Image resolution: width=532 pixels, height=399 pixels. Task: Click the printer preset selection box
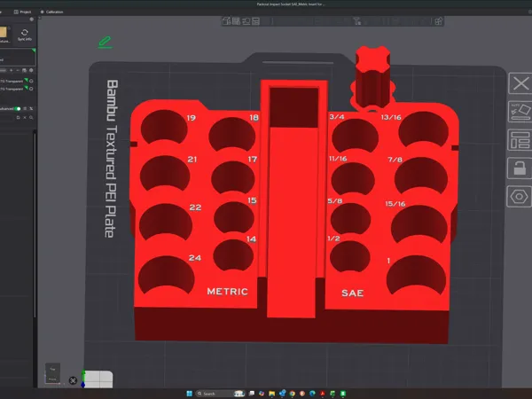coord(17,57)
